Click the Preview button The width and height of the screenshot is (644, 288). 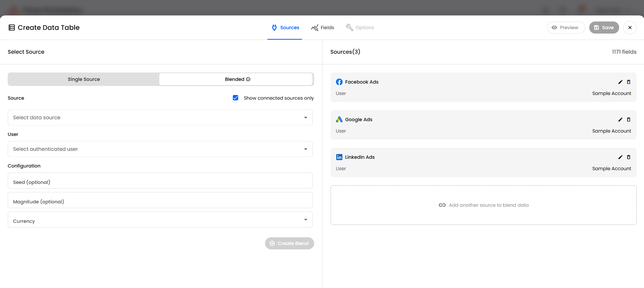566,28
